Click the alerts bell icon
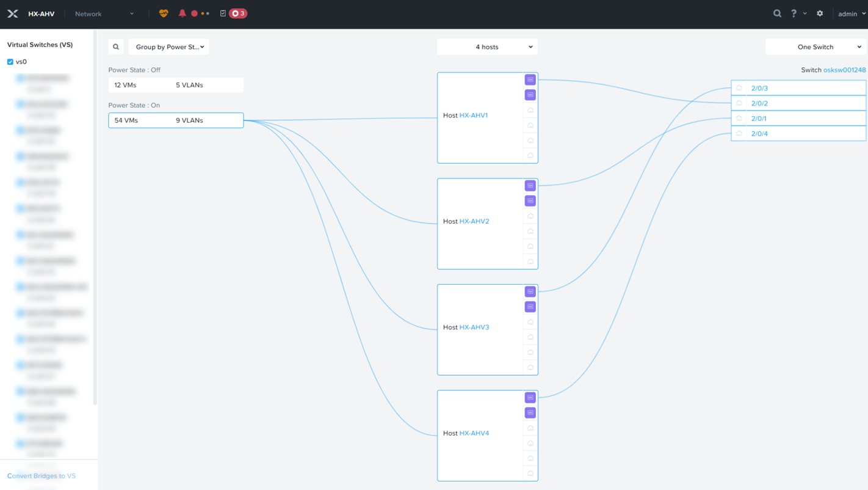The height and width of the screenshot is (490, 868). 182,13
